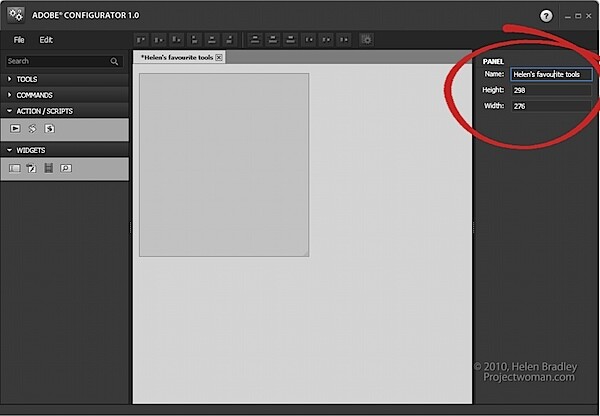
Task: Click the "Width:" label
Action: pyautogui.click(x=494, y=106)
